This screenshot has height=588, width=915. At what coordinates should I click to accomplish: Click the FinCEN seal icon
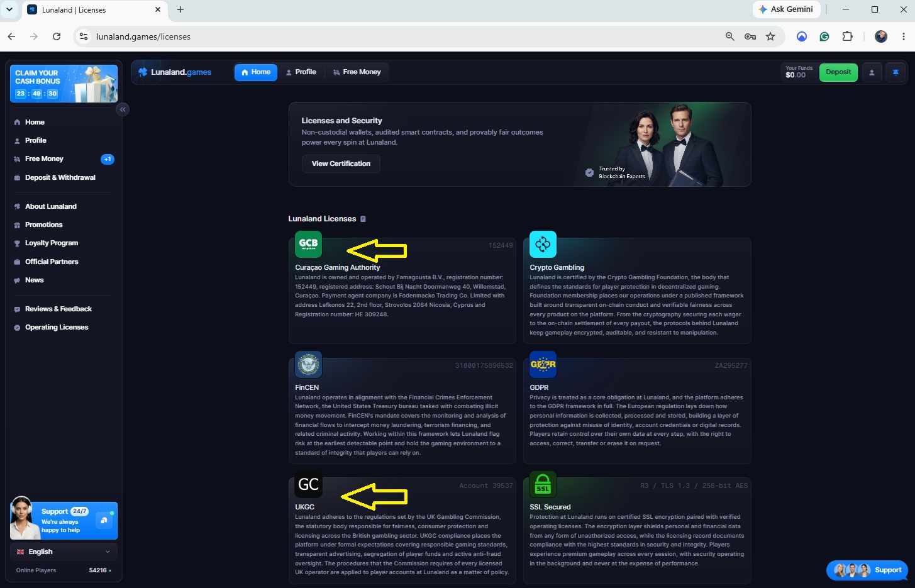click(x=308, y=364)
